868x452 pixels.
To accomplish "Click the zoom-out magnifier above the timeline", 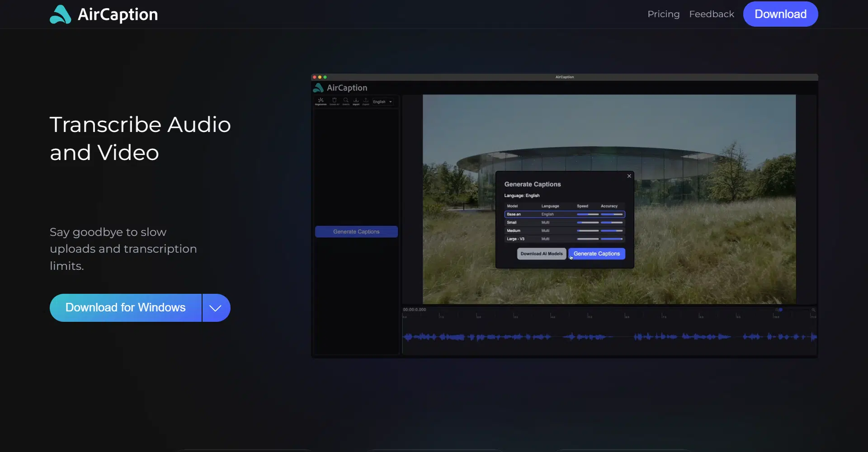I will pyautogui.click(x=777, y=310).
